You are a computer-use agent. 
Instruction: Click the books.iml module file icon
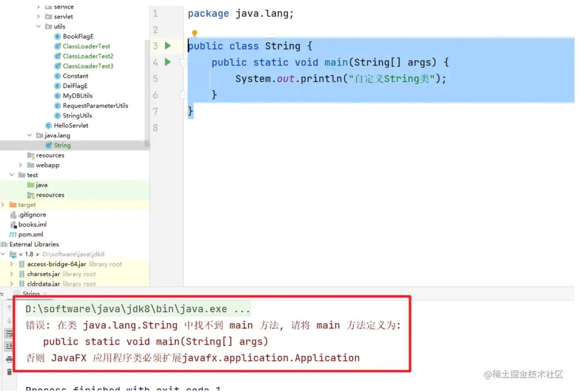(x=13, y=225)
